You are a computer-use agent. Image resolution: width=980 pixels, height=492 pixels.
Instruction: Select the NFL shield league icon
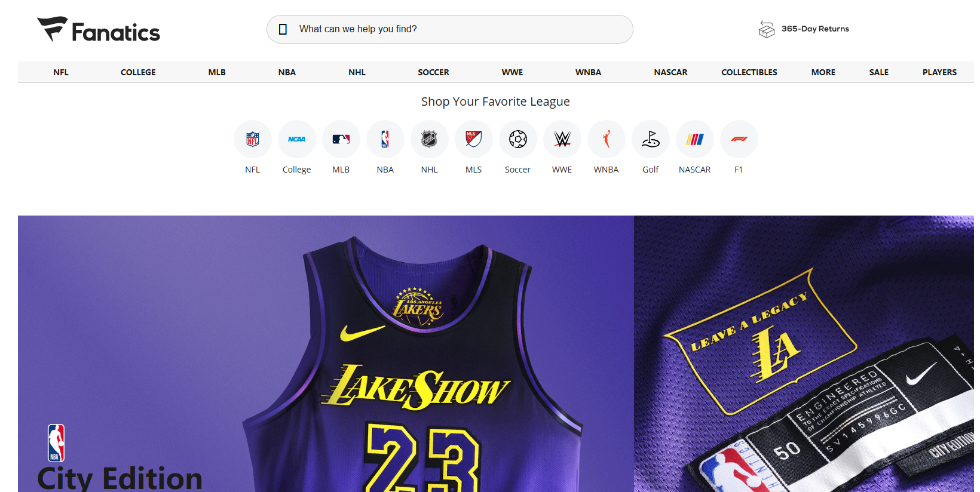(253, 139)
